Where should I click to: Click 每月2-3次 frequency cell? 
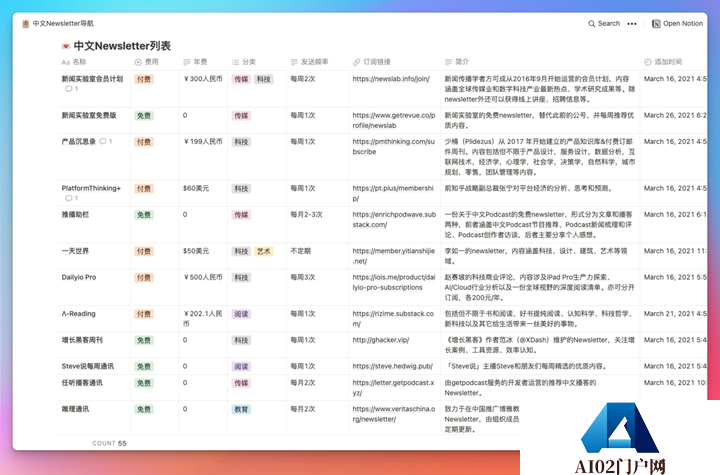click(306, 215)
